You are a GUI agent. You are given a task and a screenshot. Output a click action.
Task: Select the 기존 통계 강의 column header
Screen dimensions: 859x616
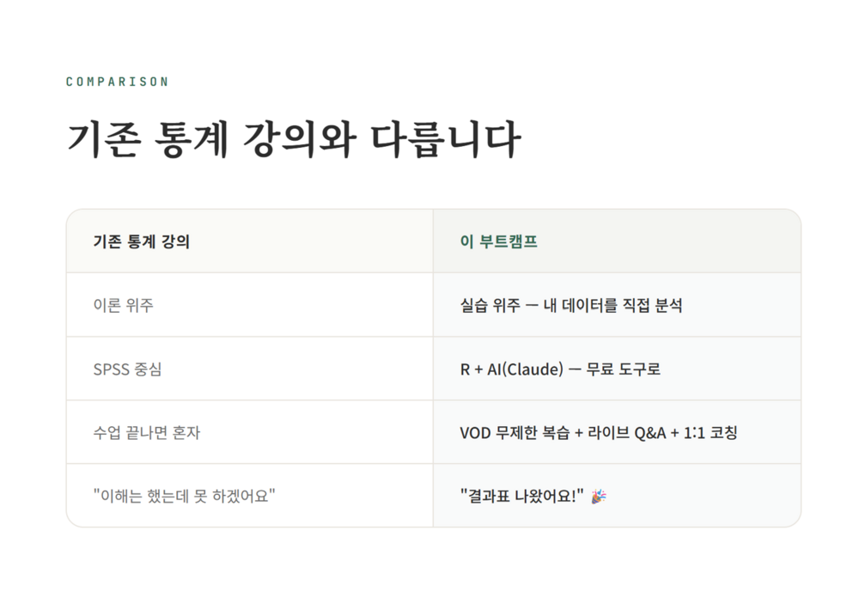tap(142, 241)
